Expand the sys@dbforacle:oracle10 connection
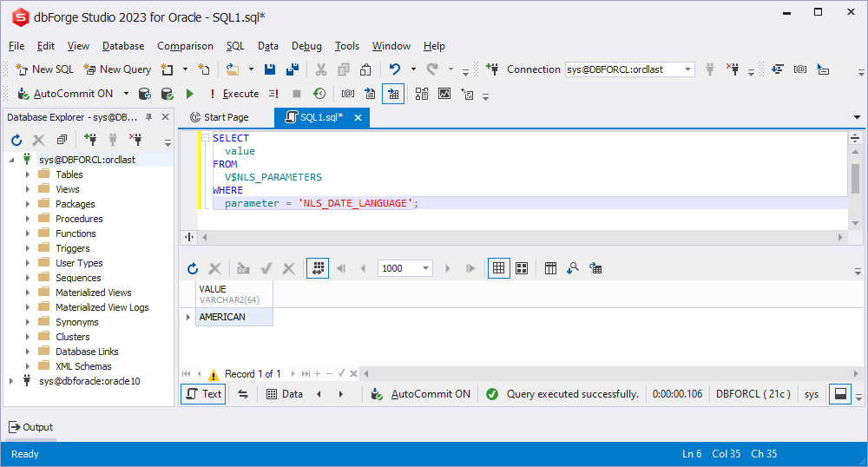This screenshot has height=467, width=868. (11, 381)
